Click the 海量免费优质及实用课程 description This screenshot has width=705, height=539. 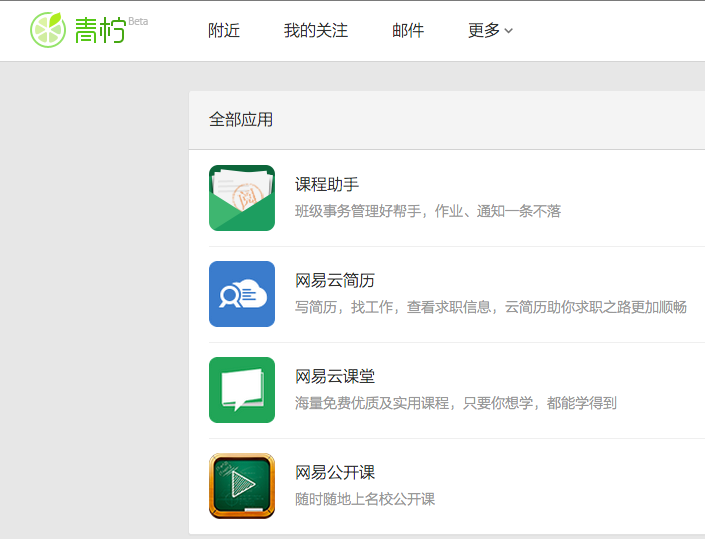tap(456, 403)
